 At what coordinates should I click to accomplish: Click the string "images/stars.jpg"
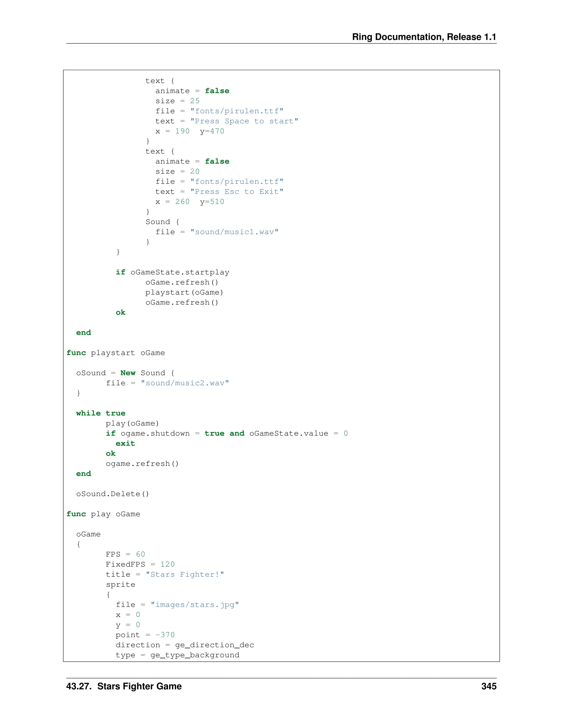(195, 605)
